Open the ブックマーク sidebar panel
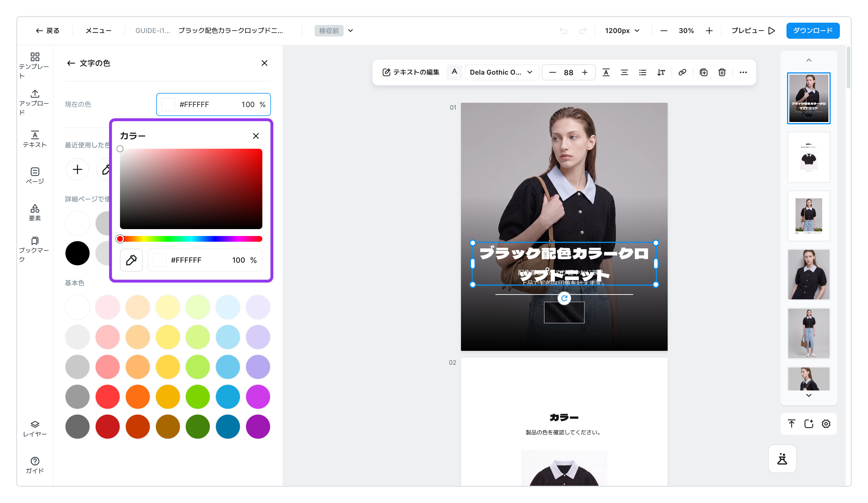The width and height of the screenshot is (868, 503). (34, 249)
